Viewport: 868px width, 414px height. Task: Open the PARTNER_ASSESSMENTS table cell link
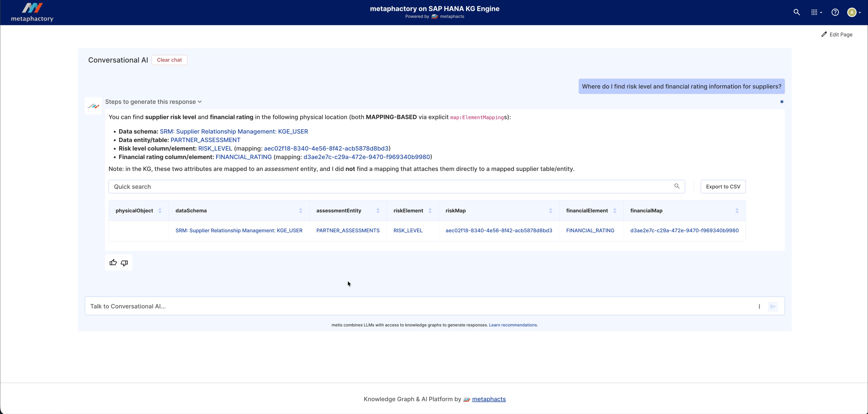pos(348,231)
